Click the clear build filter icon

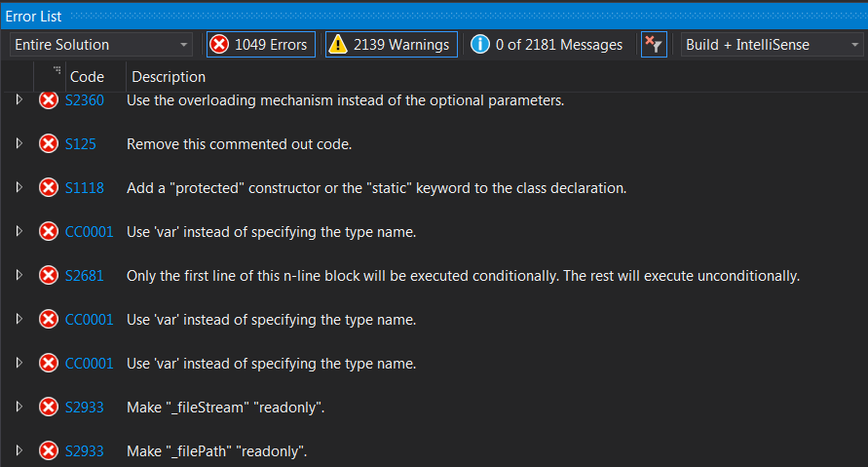(654, 44)
